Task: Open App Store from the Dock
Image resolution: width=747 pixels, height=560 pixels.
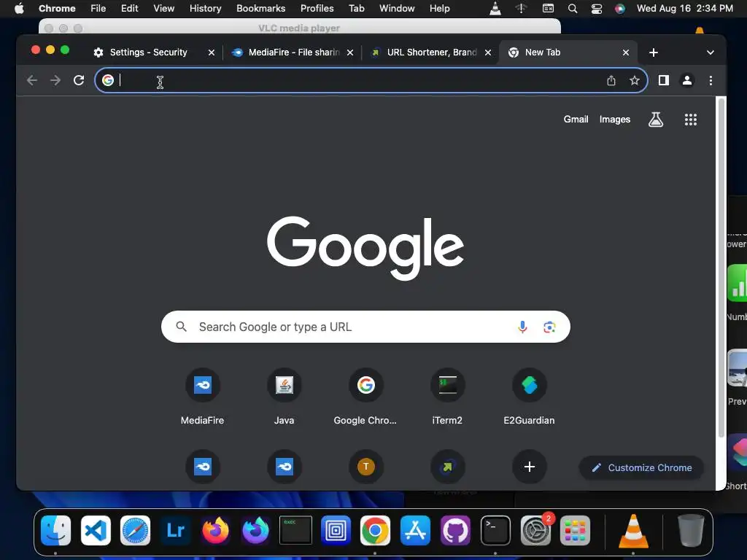Action: point(415,530)
